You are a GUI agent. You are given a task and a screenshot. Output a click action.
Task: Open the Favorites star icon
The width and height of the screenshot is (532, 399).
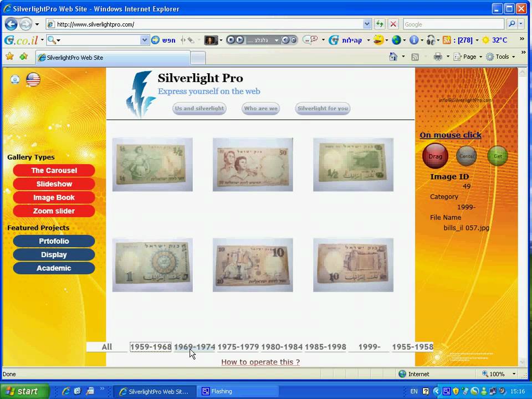tap(9, 57)
